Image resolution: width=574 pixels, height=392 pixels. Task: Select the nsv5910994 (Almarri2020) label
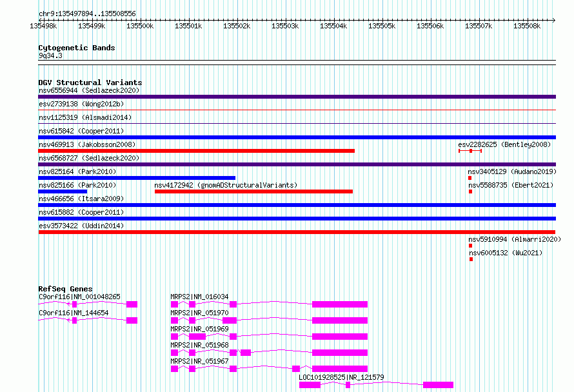515,239
